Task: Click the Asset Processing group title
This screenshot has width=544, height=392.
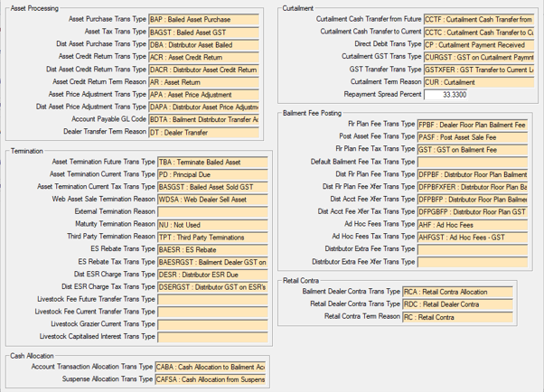Action: pos(34,8)
